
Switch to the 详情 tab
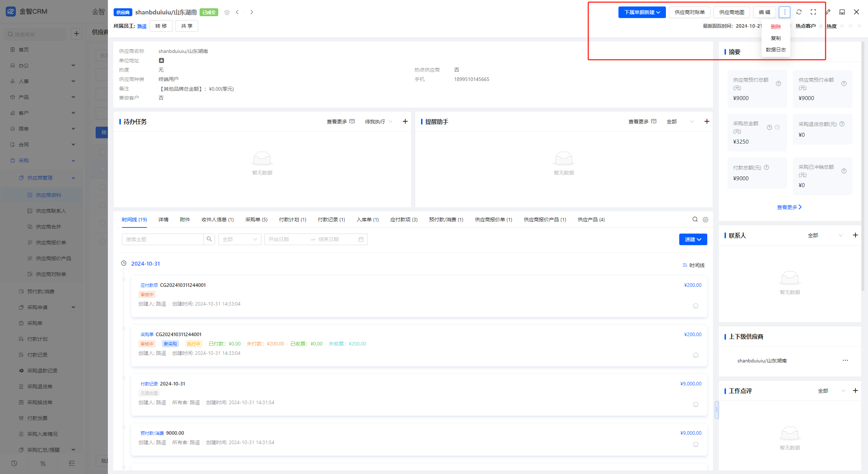pos(163,220)
